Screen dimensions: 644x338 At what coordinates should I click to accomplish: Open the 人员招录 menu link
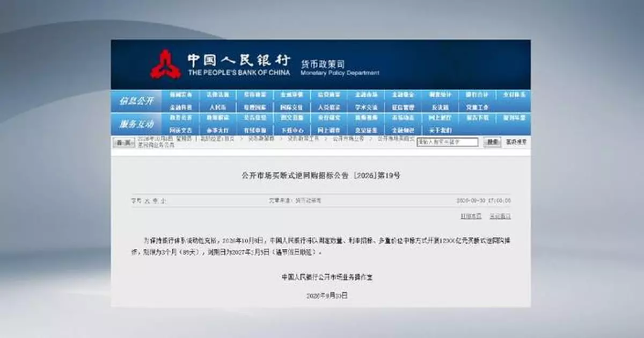(329, 107)
